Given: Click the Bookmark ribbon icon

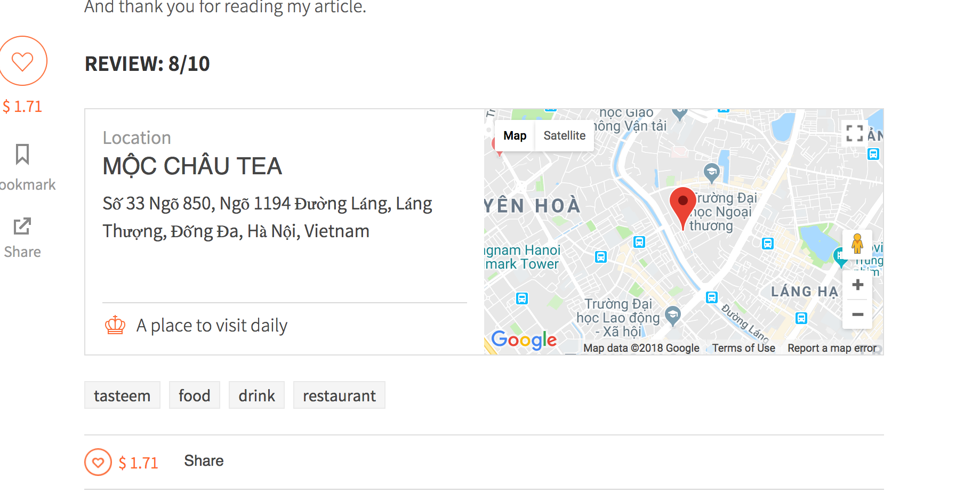Looking at the screenshot, I should click(x=22, y=155).
